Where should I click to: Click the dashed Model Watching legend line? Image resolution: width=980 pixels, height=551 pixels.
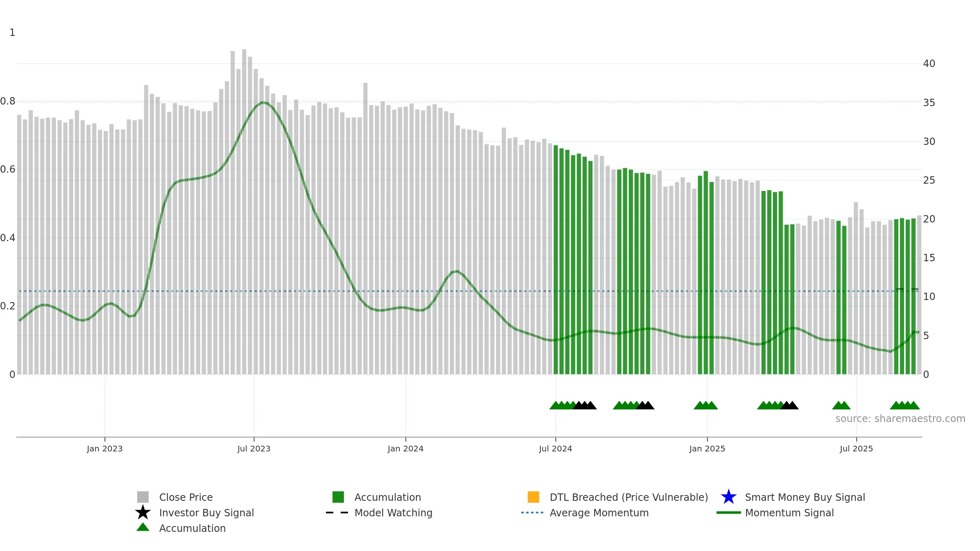tap(337, 513)
